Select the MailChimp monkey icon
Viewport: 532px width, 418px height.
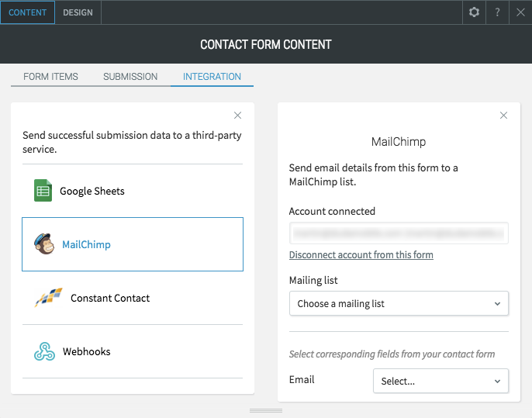[44, 244]
